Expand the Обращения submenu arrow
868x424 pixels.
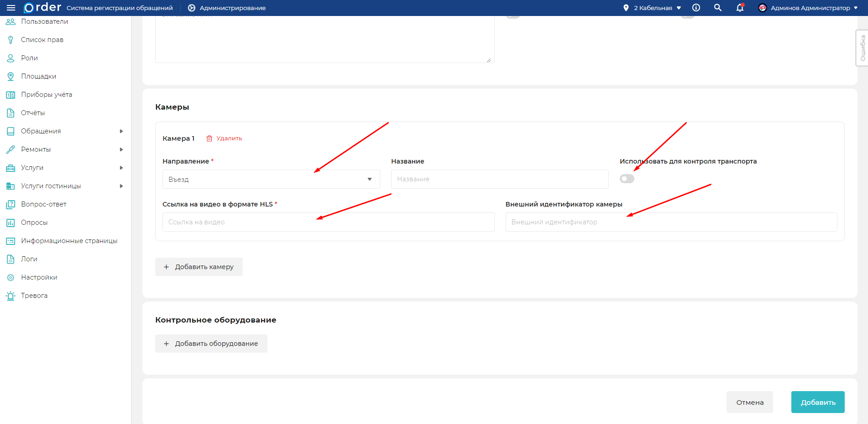(121, 131)
